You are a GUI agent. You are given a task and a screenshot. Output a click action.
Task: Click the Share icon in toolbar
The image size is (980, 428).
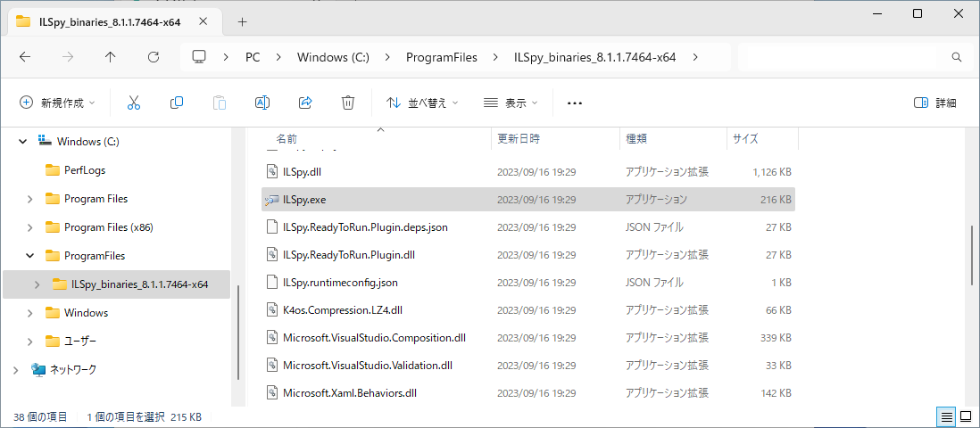click(305, 103)
